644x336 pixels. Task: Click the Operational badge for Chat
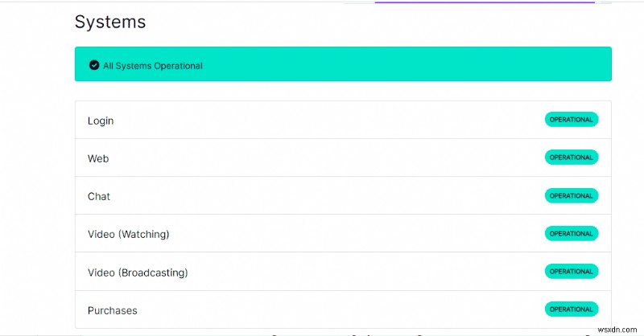pos(571,195)
